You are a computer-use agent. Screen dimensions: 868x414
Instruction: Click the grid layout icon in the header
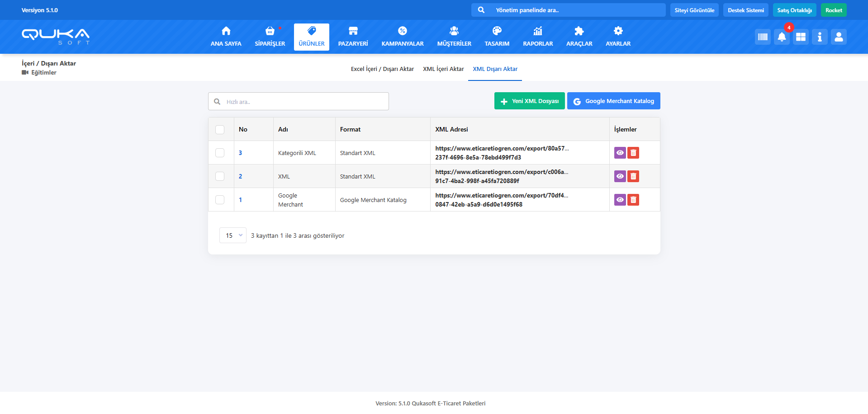tap(801, 37)
